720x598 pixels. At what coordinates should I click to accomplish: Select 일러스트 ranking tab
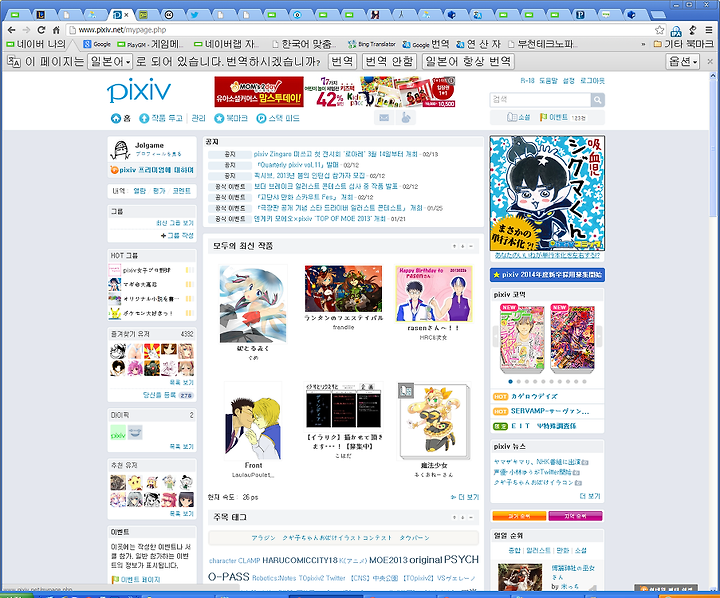[x=538, y=550]
